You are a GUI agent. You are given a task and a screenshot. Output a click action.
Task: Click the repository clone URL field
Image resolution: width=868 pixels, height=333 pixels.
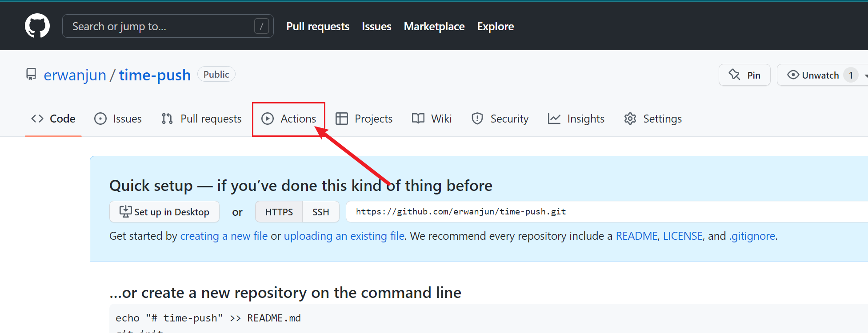tap(607, 212)
